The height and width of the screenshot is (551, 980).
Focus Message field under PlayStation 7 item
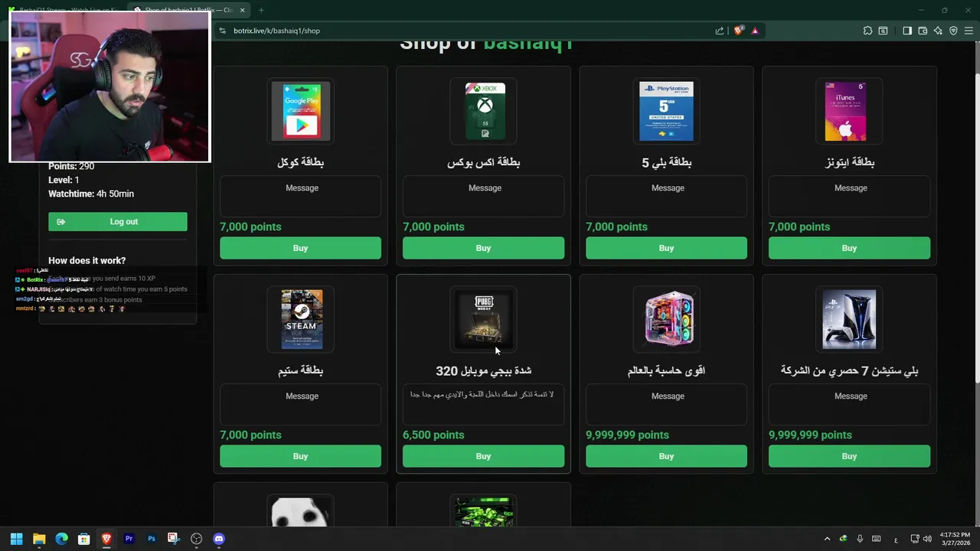click(849, 404)
